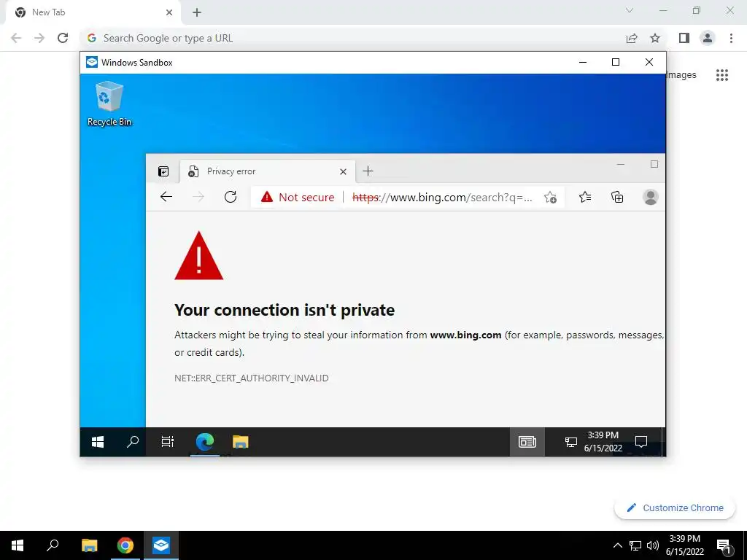Select the Chrome New Tab tab
The image size is (747, 560).
pos(93,12)
